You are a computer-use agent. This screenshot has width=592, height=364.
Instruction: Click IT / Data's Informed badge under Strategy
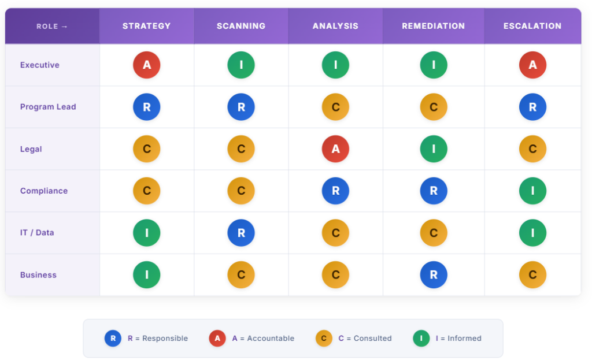[146, 233]
